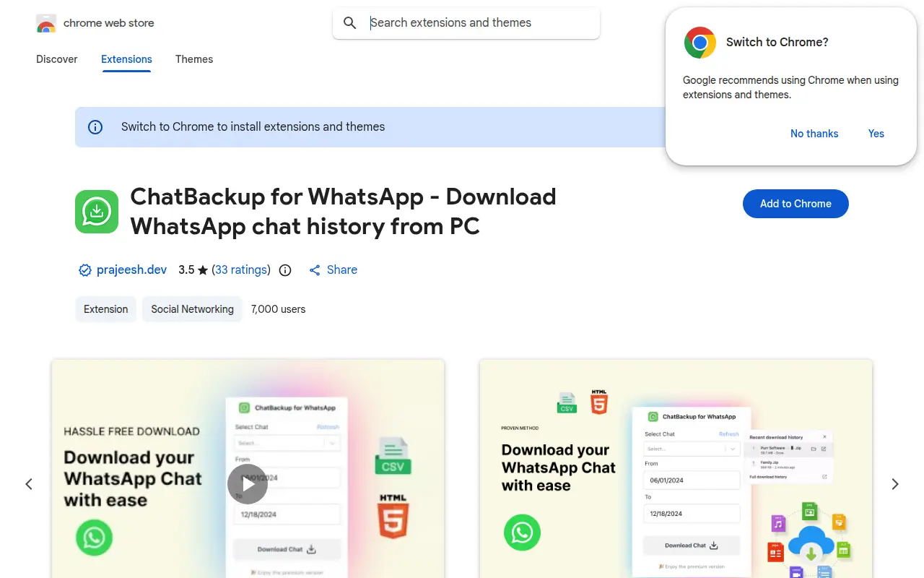Click the Share link text
924x578 pixels.
[x=342, y=269]
